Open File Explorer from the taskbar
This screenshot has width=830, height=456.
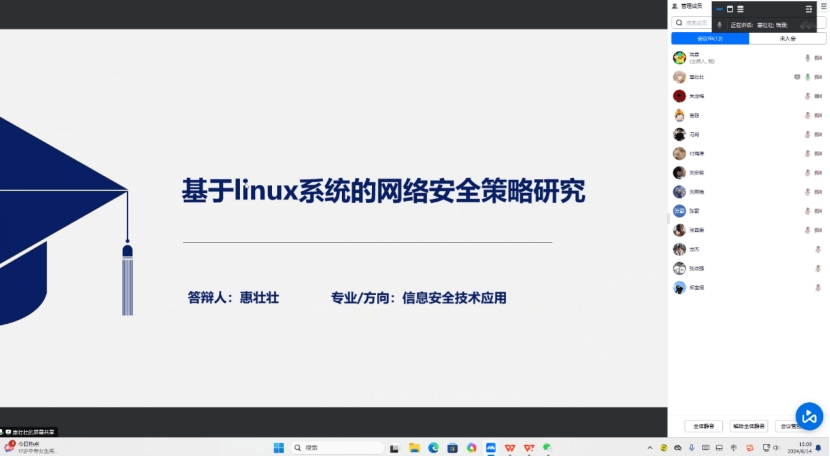tap(414, 448)
